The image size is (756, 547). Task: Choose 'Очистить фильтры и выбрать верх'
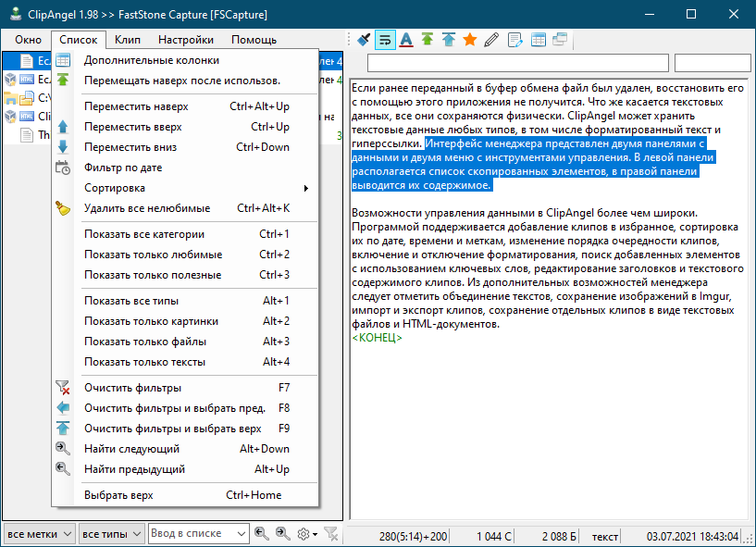[x=185, y=429]
